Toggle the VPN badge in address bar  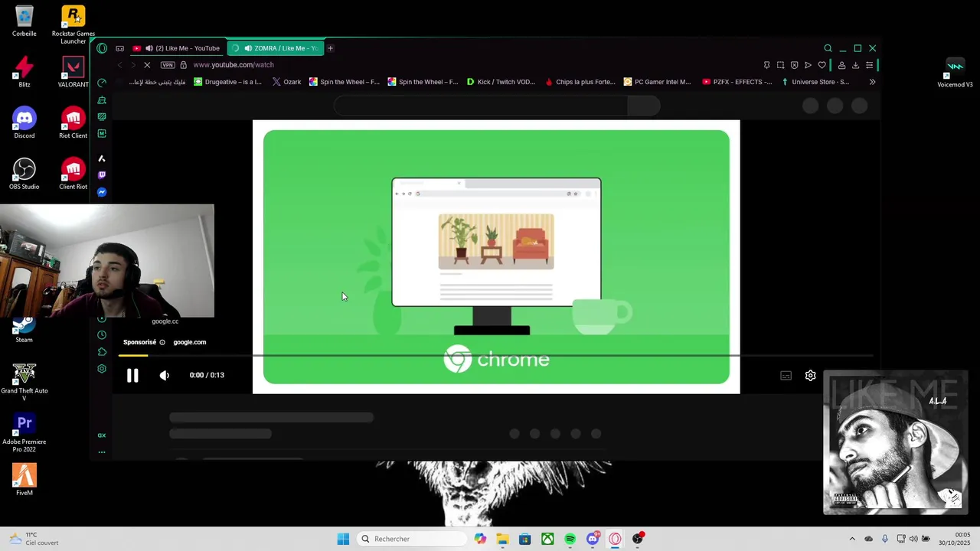click(167, 65)
